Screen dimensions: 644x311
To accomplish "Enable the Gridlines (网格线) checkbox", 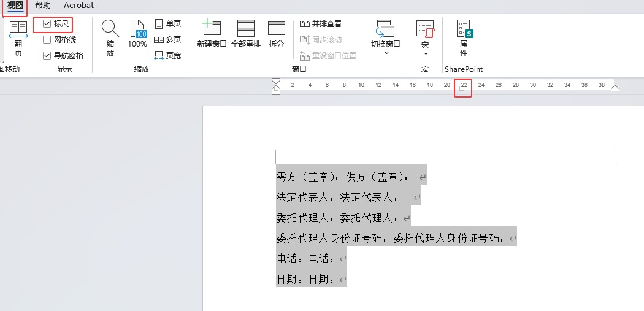I will click(47, 40).
